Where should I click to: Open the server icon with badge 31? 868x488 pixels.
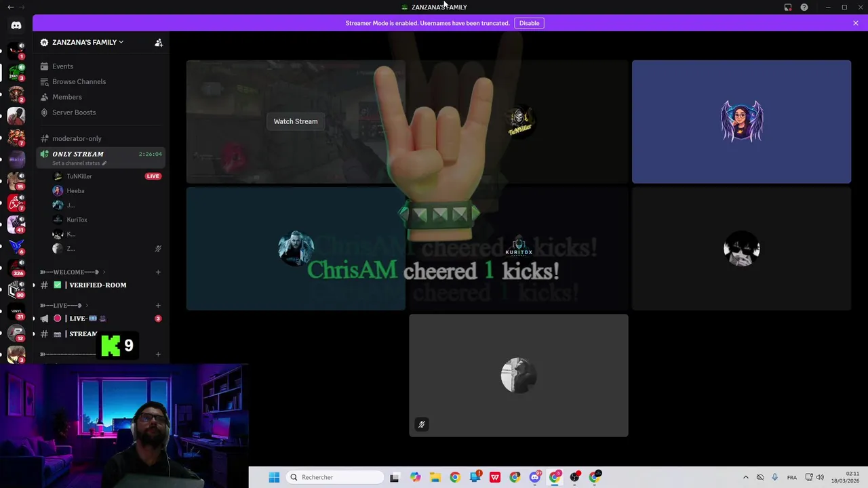point(16,311)
